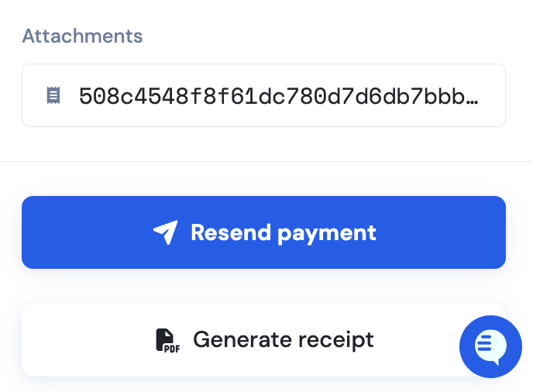Click the PDF file icon on Generate receipt
Image resolution: width=533 pixels, height=392 pixels.
pyautogui.click(x=167, y=340)
